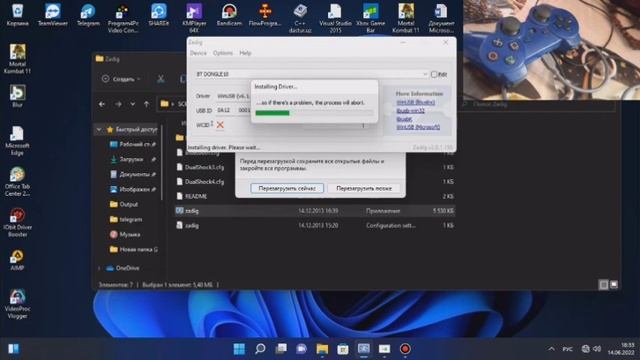This screenshot has height=360, width=640.
Task: Go back in Explorer navigation
Action: (x=102, y=104)
